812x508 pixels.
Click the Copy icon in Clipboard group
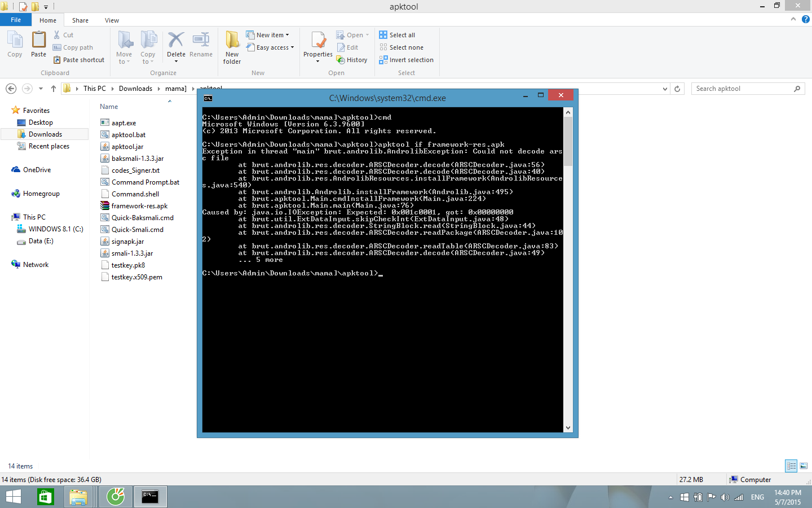click(x=15, y=44)
